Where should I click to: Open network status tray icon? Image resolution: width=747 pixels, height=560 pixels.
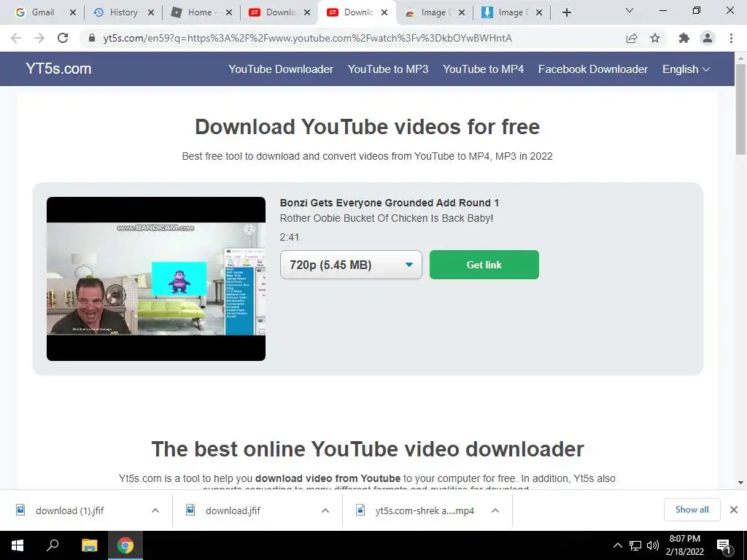tap(635, 545)
